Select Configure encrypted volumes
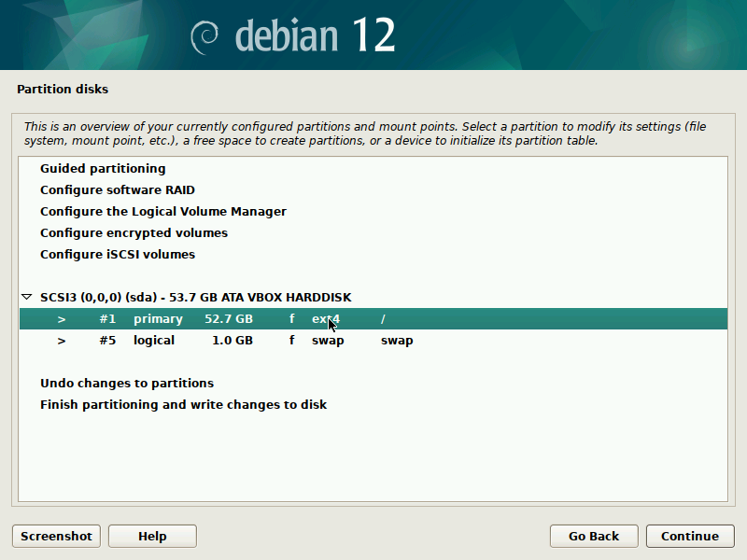 134,232
